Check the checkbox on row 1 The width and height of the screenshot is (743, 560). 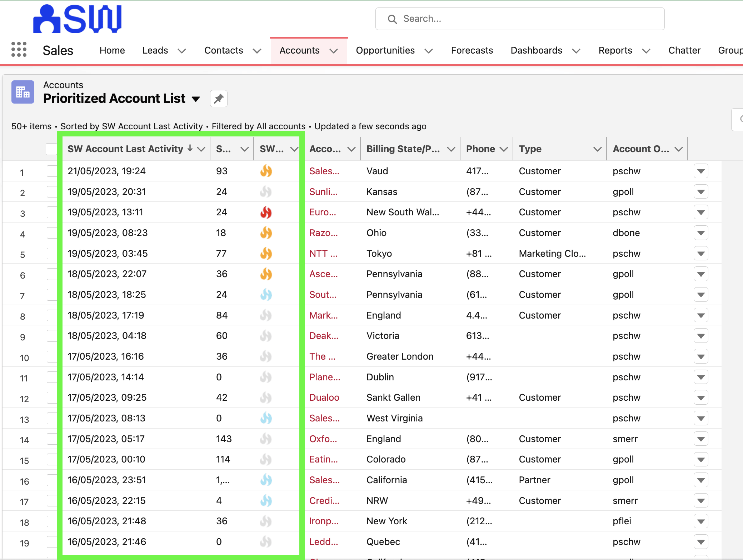click(51, 171)
